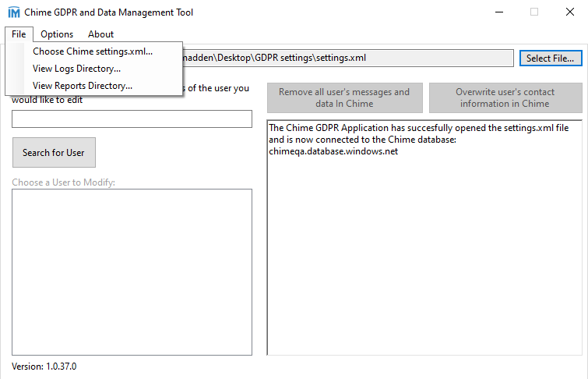
Task: Click the Chime app icon in title bar
Action: (x=13, y=12)
